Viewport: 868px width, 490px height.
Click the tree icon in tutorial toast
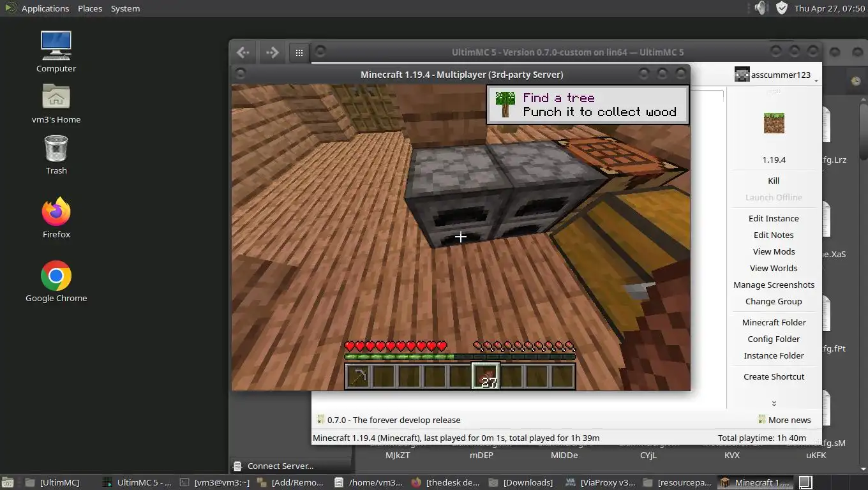click(x=505, y=105)
